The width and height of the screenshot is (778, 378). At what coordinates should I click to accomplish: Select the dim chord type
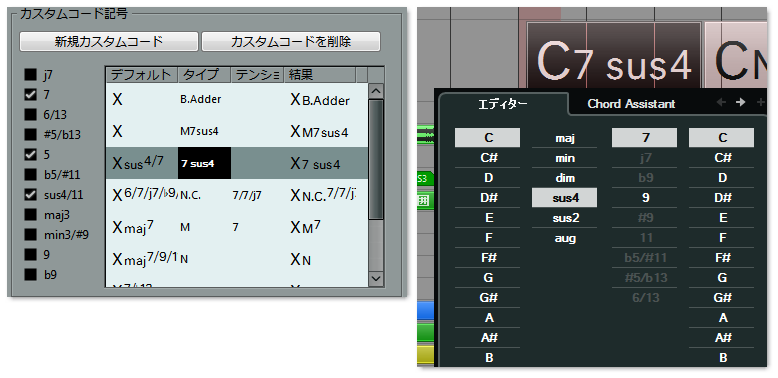[x=565, y=178]
